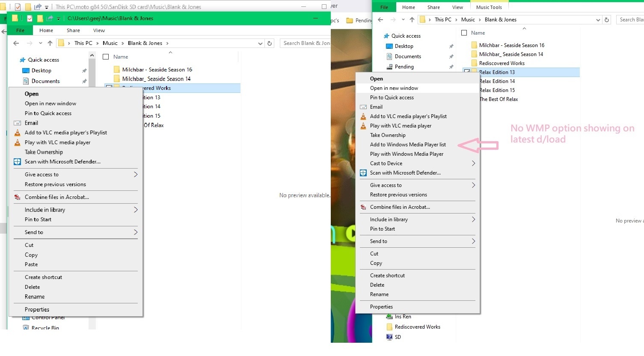Viewport: 644px width, 356px height.
Task: Click the Email envelope icon in the right context menu
Action: [x=363, y=107]
